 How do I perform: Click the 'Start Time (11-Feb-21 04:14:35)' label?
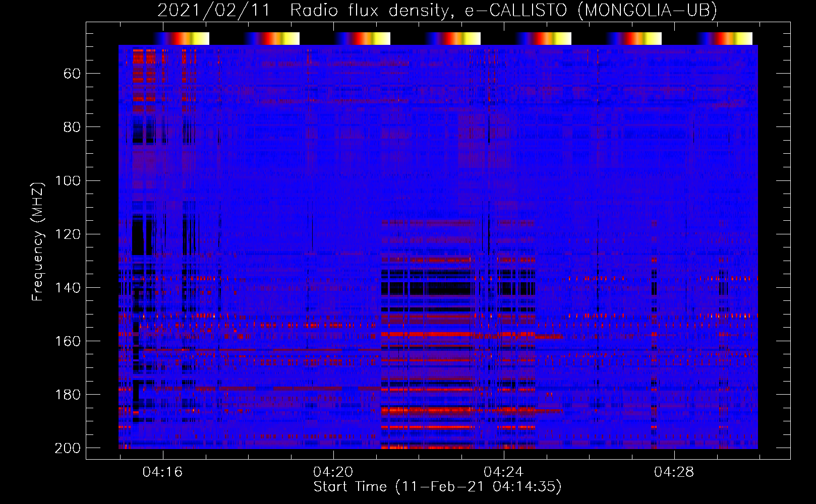pyautogui.click(x=437, y=487)
